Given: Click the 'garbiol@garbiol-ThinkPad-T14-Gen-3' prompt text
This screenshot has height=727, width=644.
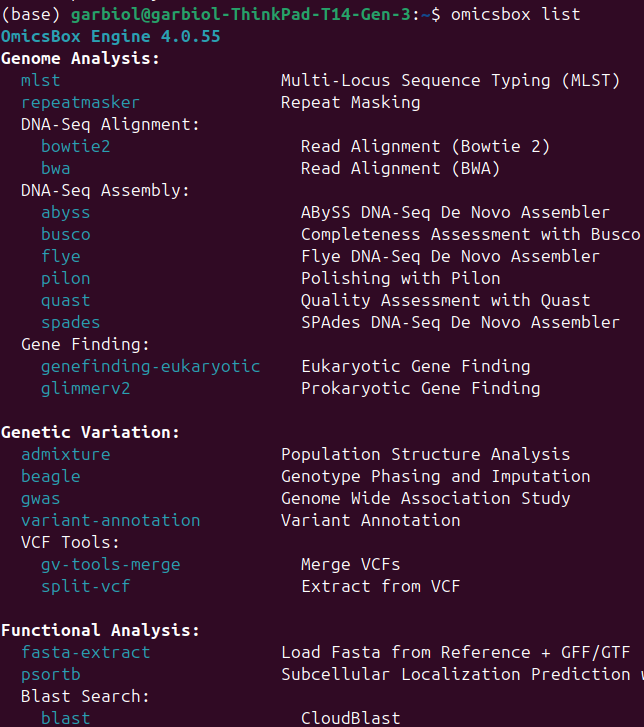Looking at the screenshot, I should (x=241, y=14).
